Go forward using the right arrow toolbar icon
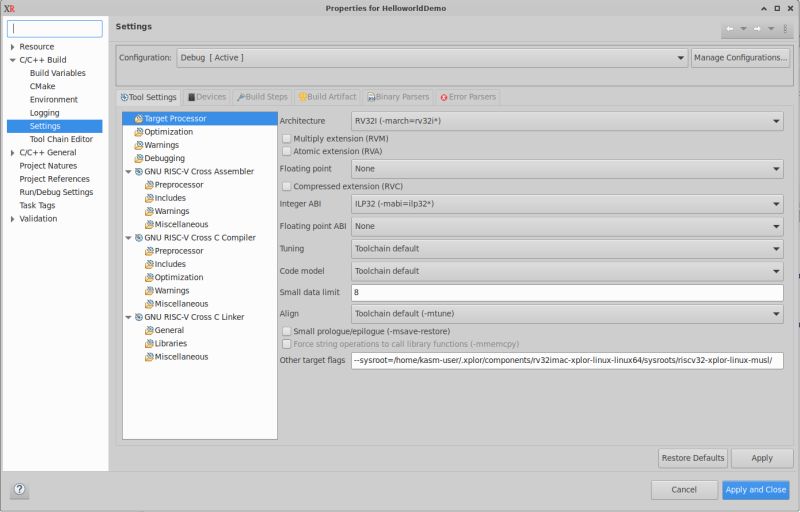 (x=757, y=29)
